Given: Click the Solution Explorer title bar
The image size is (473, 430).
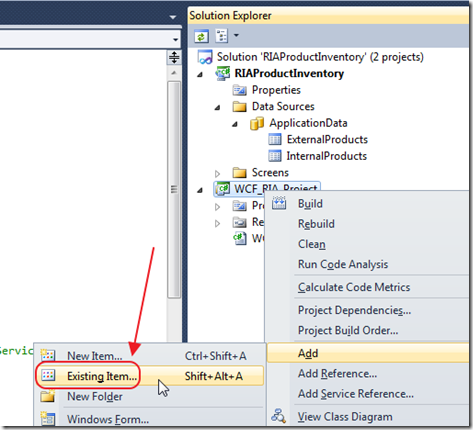Looking at the screenshot, I should 328,16.
